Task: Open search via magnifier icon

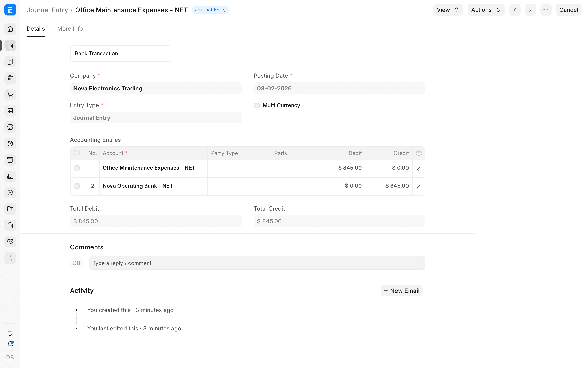Action: pos(10,333)
